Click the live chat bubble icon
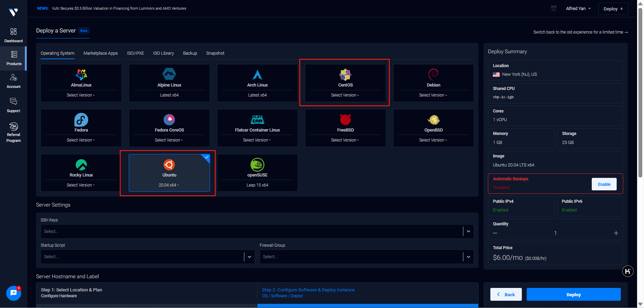Viewport: 644px width, 308px height. pyautogui.click(x=13, y=293)
